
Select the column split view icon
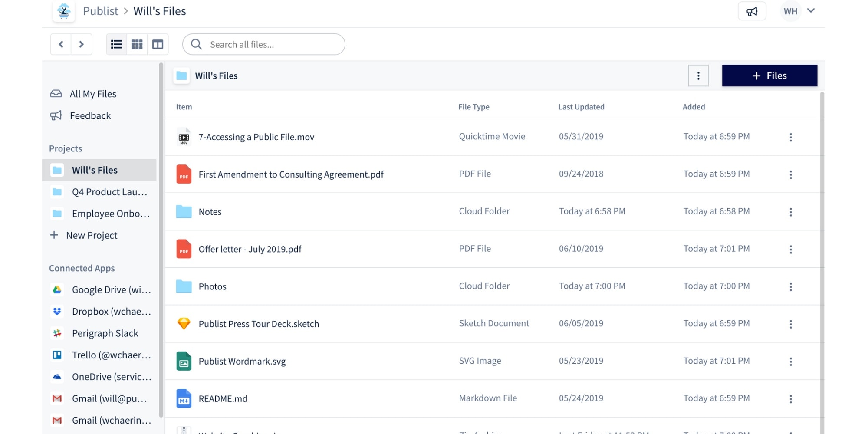158,44
